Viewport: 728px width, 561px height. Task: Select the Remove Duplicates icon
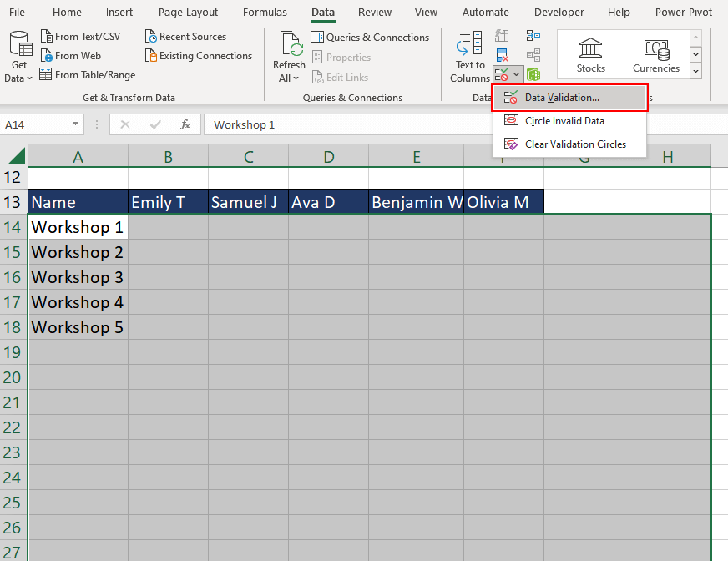tap(503, 56)
